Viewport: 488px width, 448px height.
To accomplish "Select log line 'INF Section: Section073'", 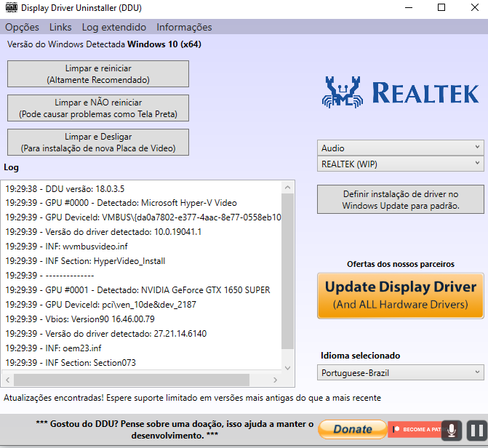I will [x=71, y=363].
